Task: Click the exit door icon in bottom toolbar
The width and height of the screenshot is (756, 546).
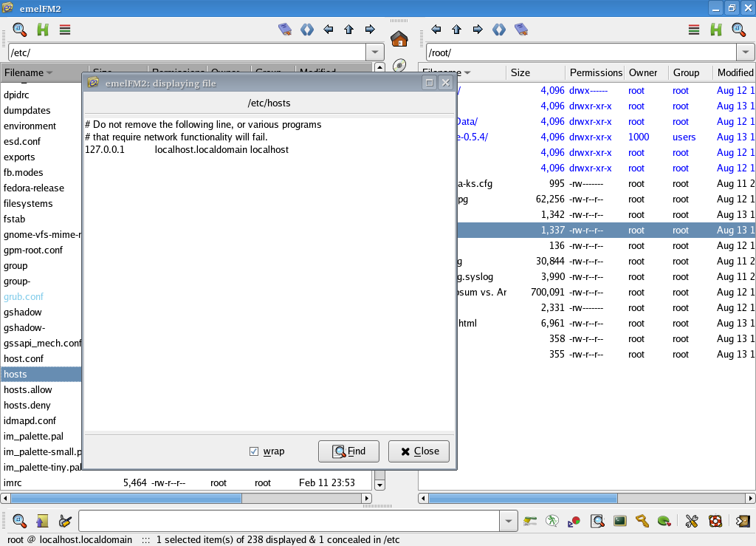Action: point(743,521)
